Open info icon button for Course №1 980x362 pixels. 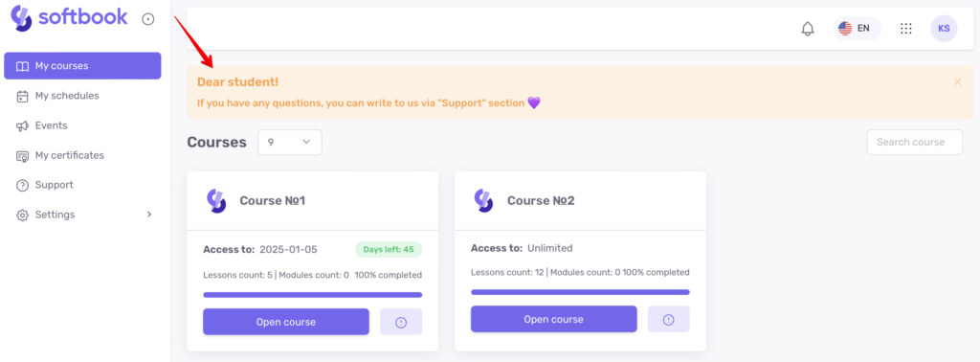tap(401, 322)
